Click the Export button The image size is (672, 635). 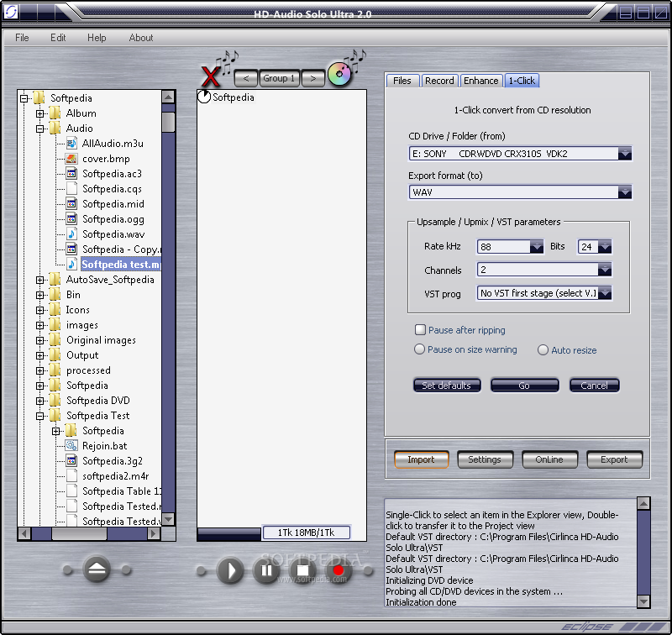[614, 459]
